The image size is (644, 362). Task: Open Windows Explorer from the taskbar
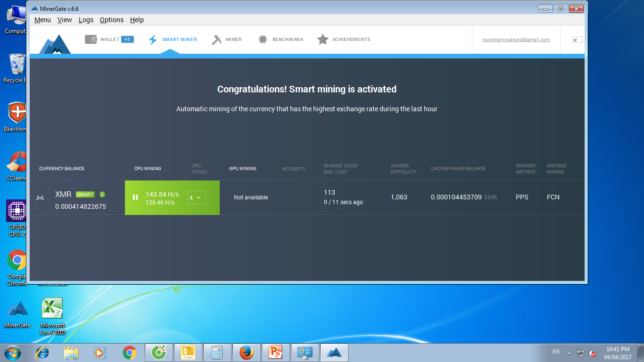(71, 353)
